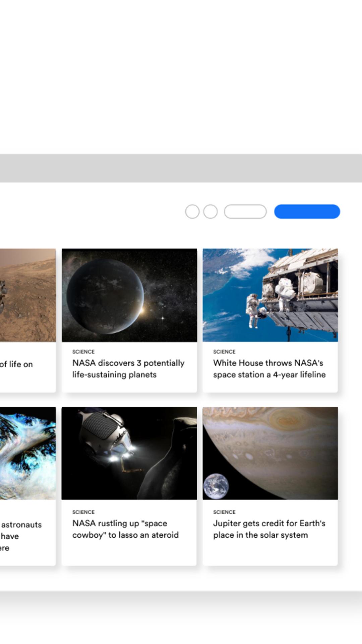The image size is (362, 644).
Task: Select the first round circle icon
Action: point(192,212)
